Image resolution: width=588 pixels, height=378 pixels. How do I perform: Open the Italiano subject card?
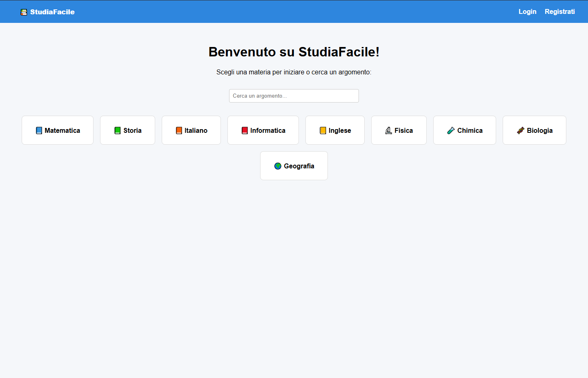click(x=191, y=130)
